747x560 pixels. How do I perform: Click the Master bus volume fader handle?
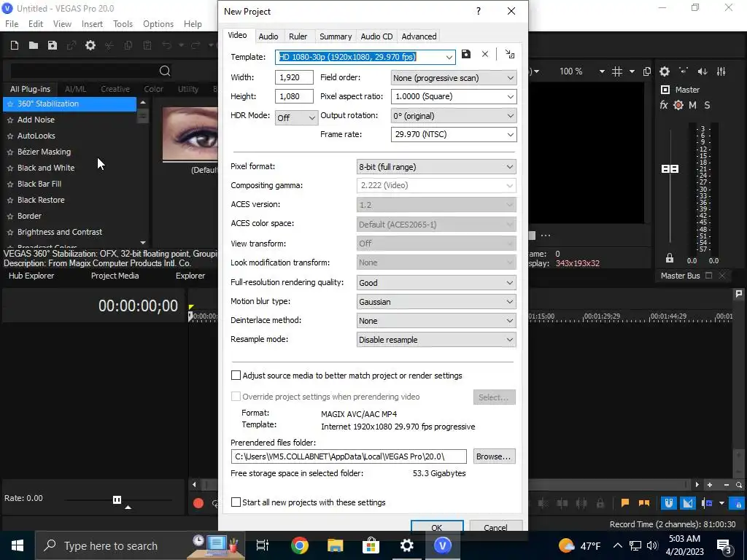(670, 169)
